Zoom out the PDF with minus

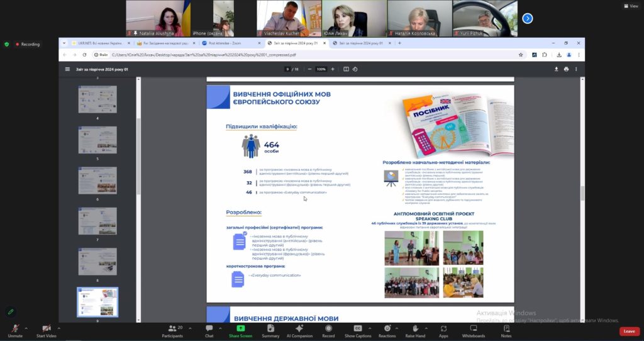(x=309, y=69)
